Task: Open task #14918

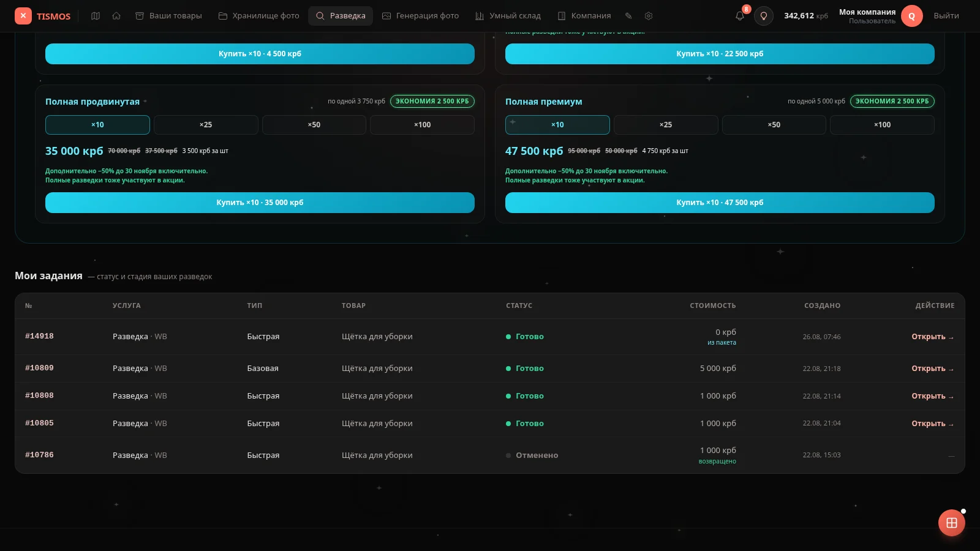Action: (x=932, y=337)
